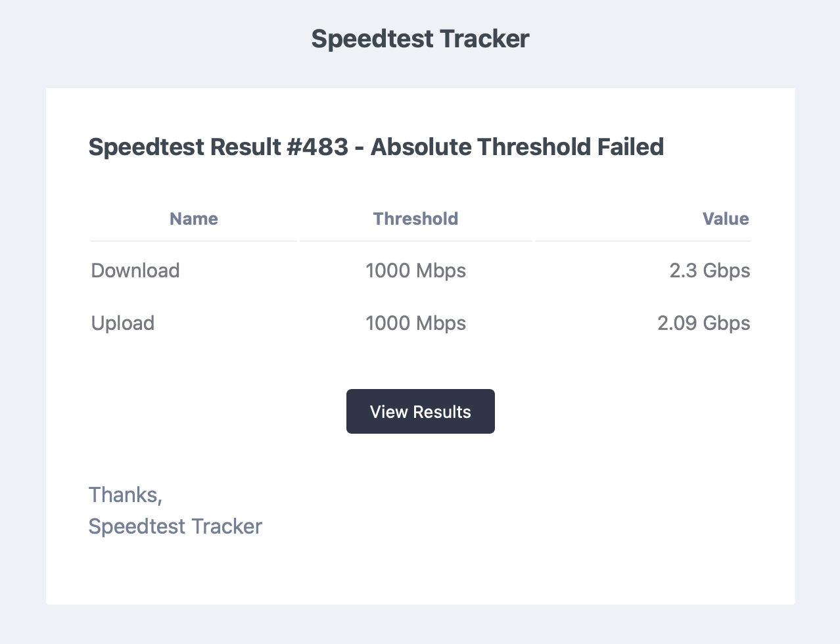Click the 2.09 Gbps upload value
The height and width of the screenshot is (644, 840).
click(703, 323)
